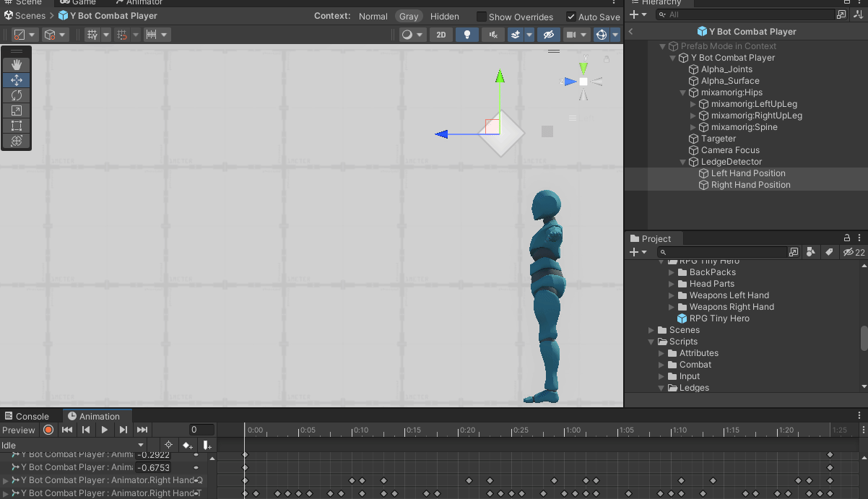Click the animation record button
Screen dimensions: 868x499
48,430
